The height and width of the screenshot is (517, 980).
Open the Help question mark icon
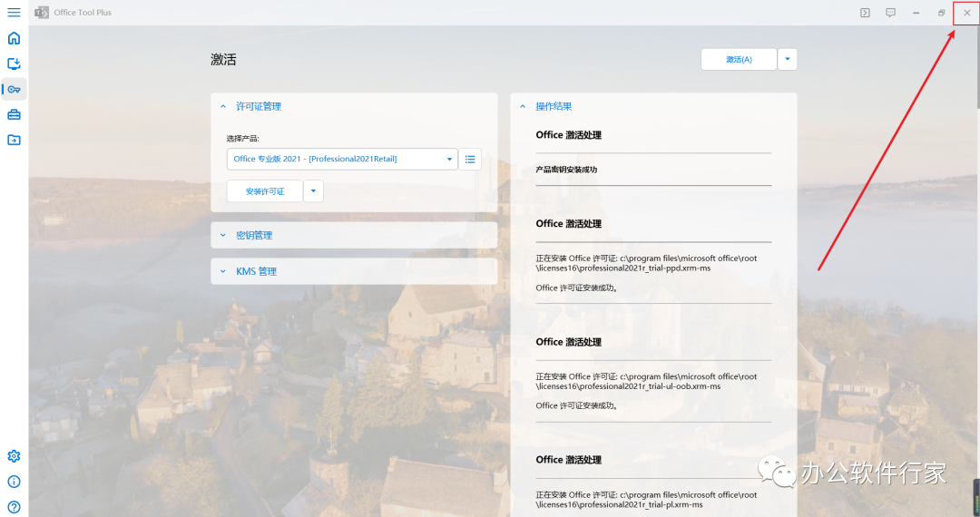14,507
